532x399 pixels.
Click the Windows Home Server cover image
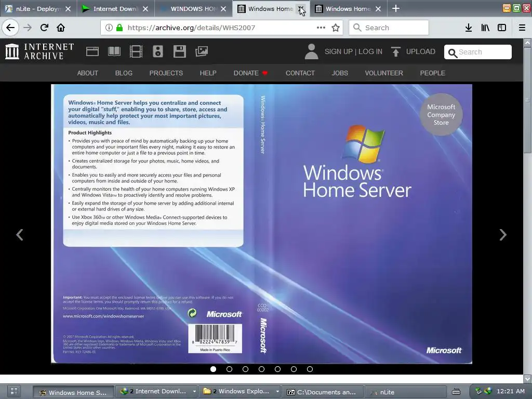click(261, 224)
